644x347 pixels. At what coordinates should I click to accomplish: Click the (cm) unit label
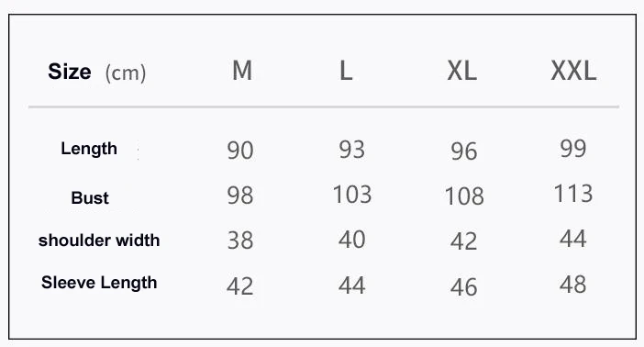click(126, 73)
